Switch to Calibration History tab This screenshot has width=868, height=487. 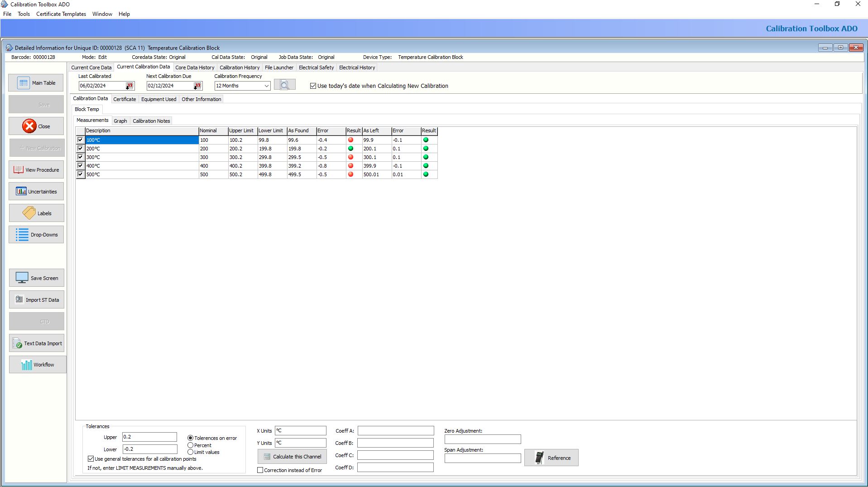[x=240, y=68]
